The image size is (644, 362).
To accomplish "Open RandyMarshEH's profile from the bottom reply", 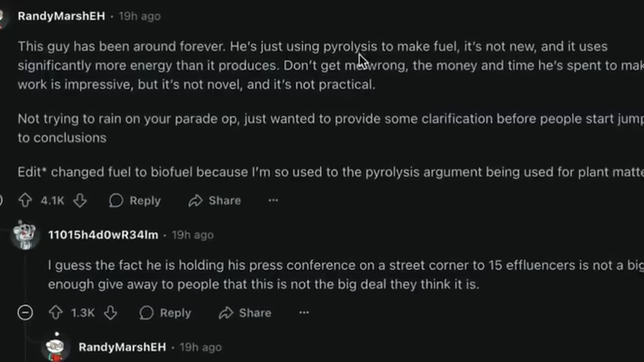I will (x=122, y=347).
